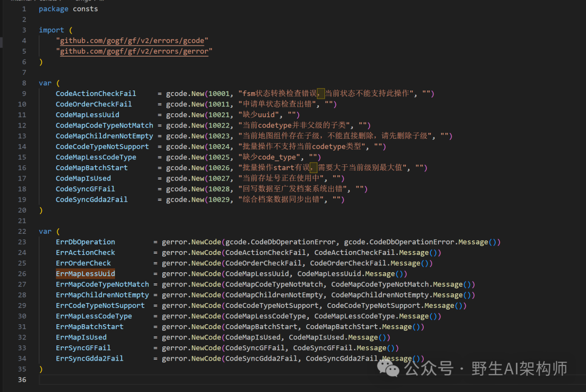586x392 pixels.
Task: Click CodeMapBatchStart on line 16
Action: pos(92,168)
